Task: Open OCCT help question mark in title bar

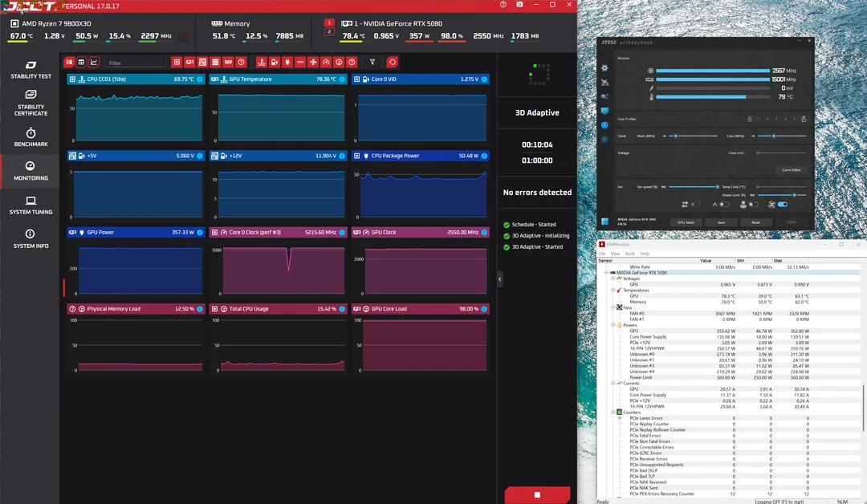Action: pos(503,5)
